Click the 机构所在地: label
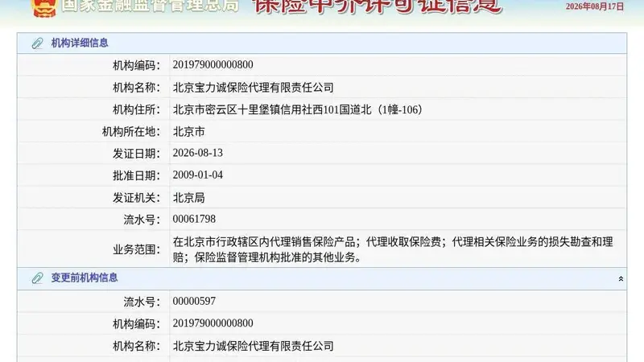This screenshot has height=362, width=644. click(131, 132)
